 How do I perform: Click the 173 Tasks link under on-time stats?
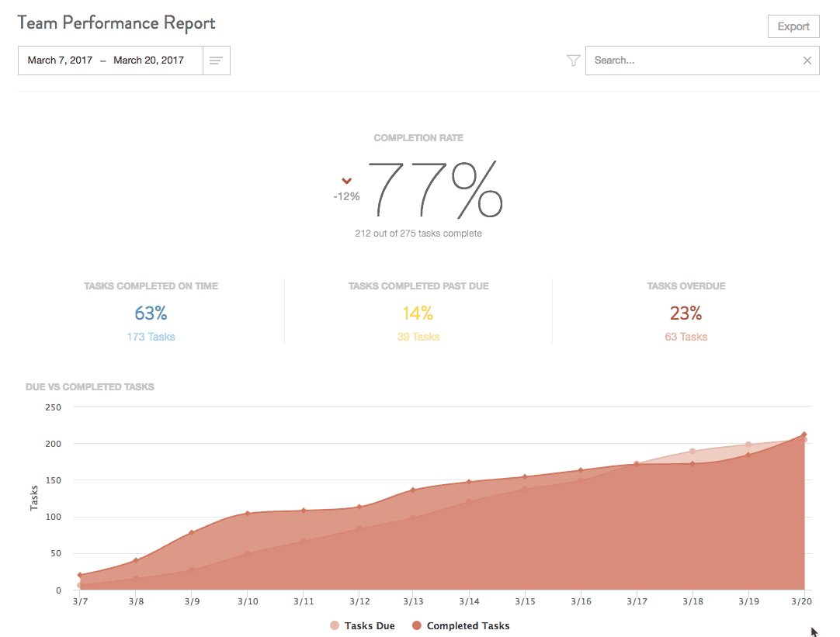151,337
